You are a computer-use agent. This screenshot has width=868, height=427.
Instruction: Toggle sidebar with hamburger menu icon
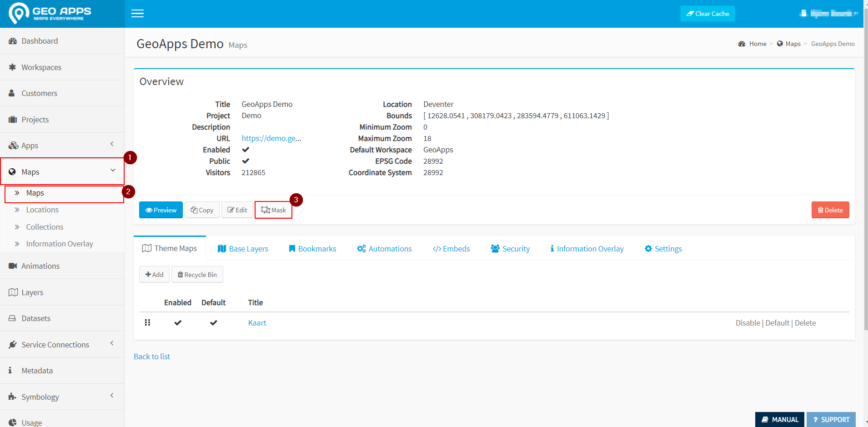(137, 14)
